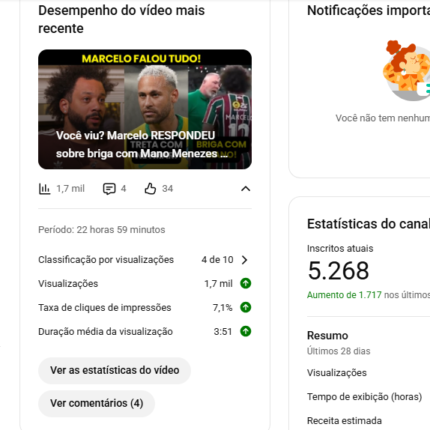Click Tempo de exibição (horas) label
Viewport: 430px width, 430px height.
coord(365,397)
